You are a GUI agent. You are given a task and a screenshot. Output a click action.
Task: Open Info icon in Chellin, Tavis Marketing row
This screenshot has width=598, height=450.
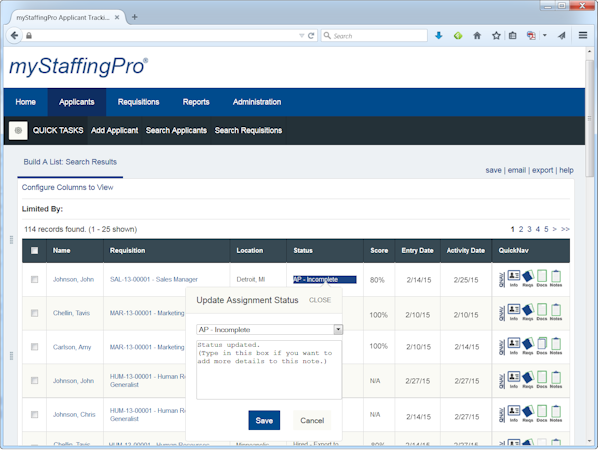coord(514,312)
